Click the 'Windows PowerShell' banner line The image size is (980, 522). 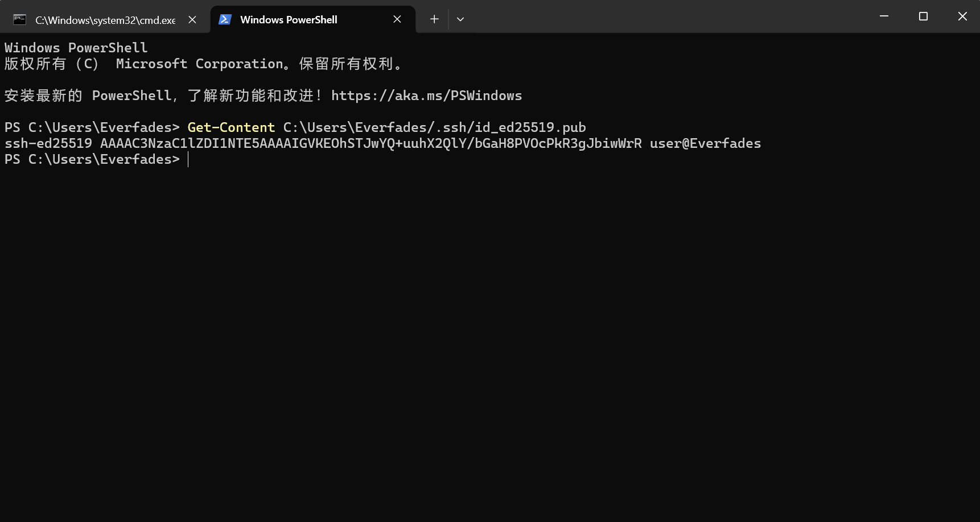(x=76, y=48)
